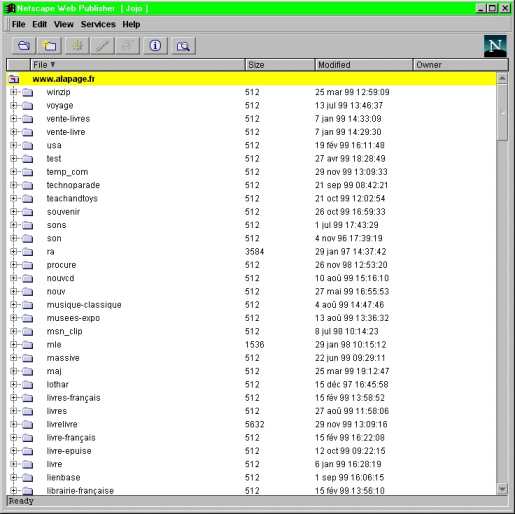Open the Help menu
515x514 pixels.
tap(131, 24)
